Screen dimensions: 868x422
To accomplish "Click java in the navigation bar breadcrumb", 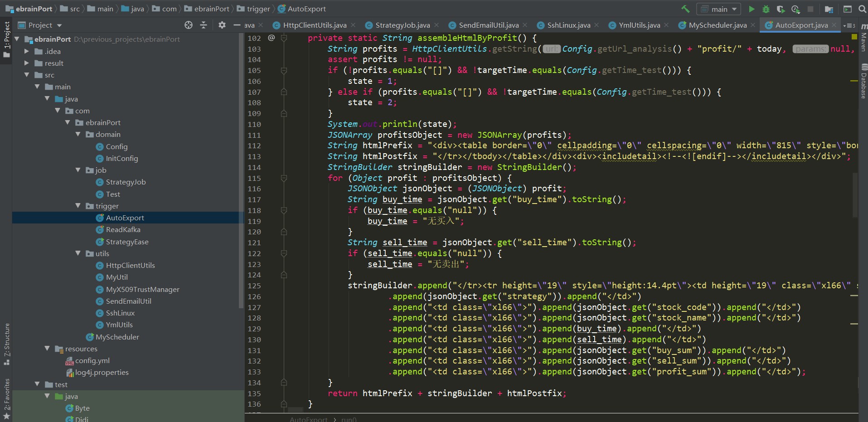I will click(133, 9).
